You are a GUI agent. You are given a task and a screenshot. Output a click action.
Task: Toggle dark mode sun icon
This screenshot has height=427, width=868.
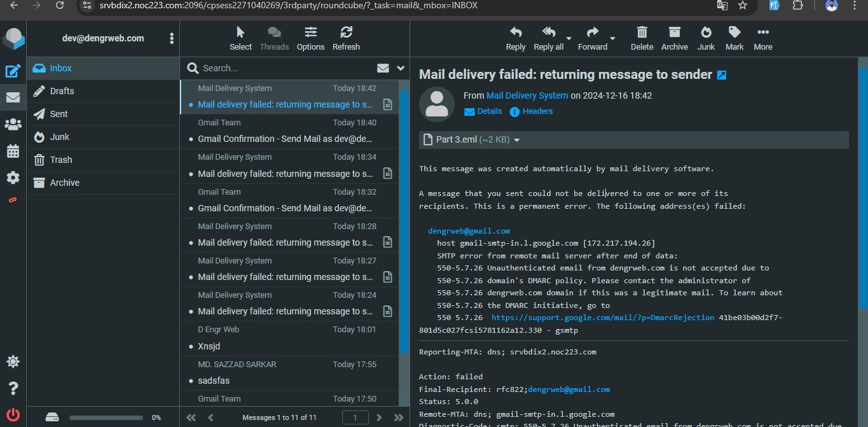click(13, 361)
